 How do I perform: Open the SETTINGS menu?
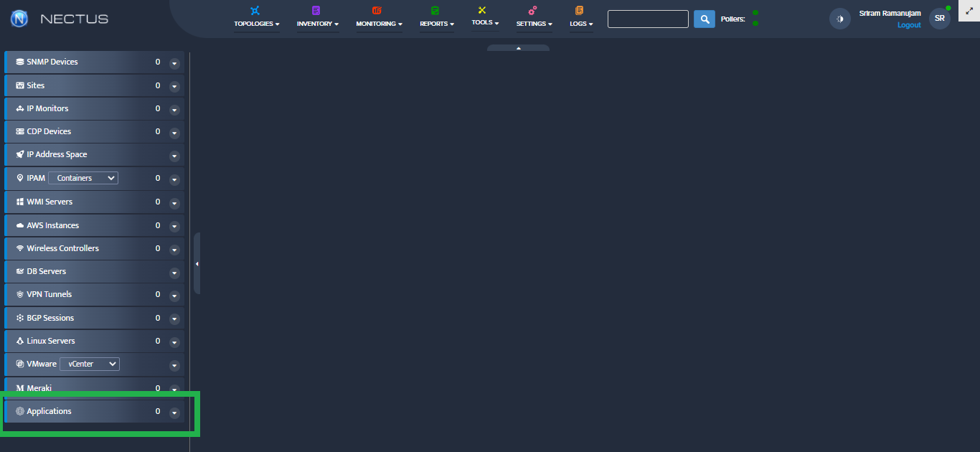point(534,24)
